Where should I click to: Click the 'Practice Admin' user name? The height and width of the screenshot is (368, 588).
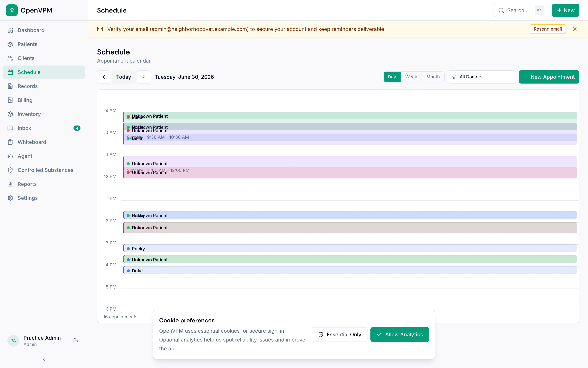coord(42,338)
